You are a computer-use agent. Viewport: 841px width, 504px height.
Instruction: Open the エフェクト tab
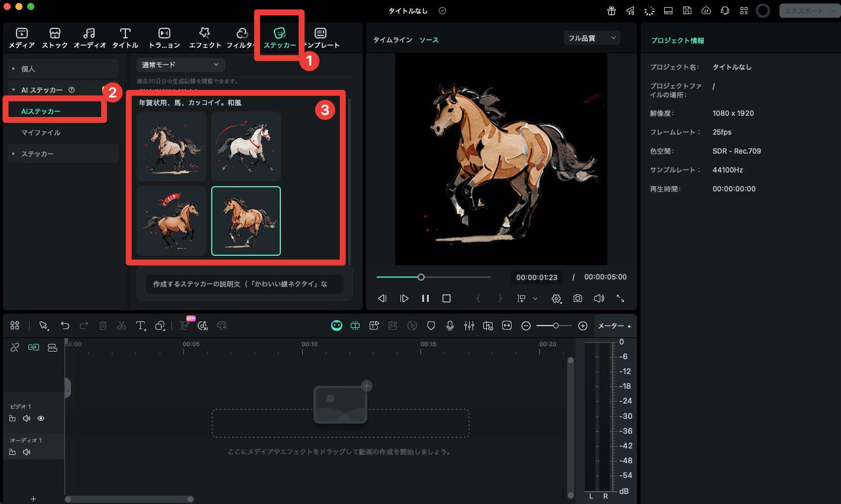pos(205,38)
